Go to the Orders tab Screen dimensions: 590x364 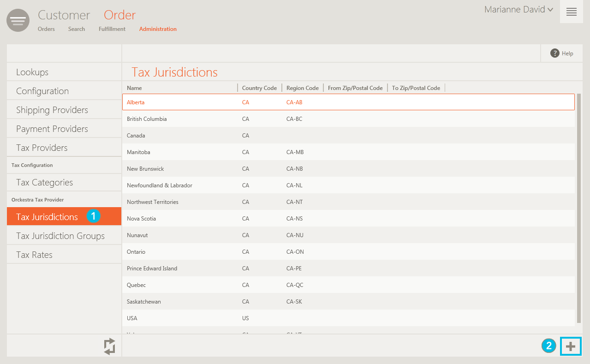[46, 29]
